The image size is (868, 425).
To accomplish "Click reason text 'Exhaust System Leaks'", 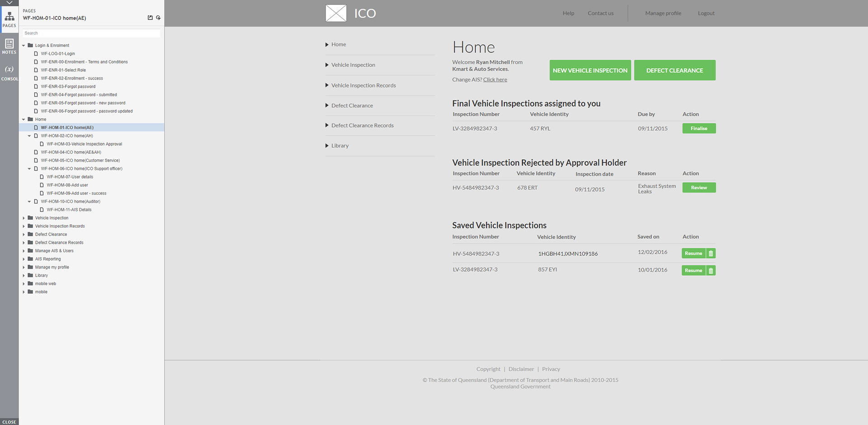I will tap(657, 189).
